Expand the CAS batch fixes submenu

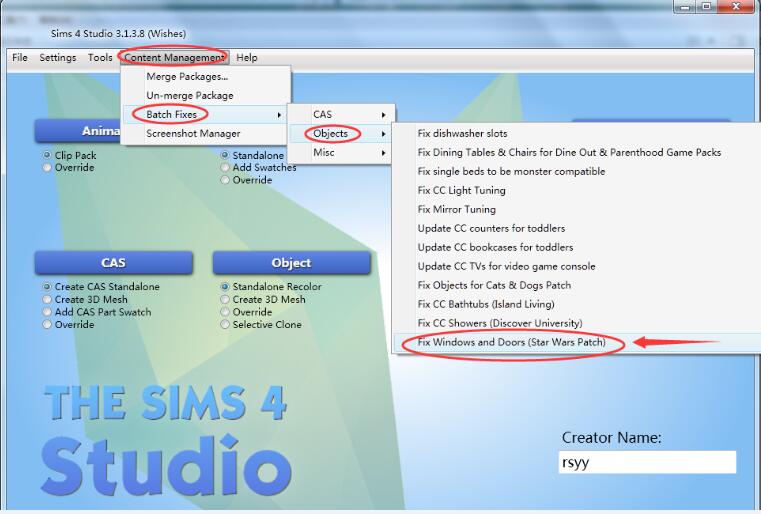342,115
